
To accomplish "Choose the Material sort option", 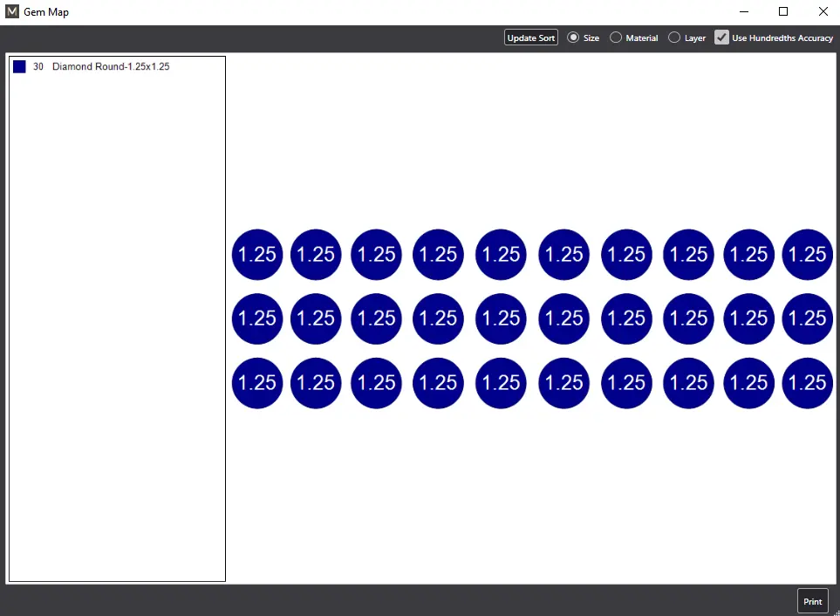I will coord(616,38).
